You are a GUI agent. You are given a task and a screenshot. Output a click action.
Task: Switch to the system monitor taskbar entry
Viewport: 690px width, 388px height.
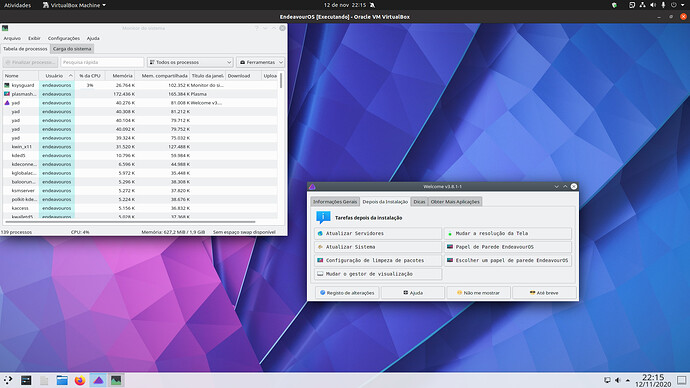(x=116, y=380)
